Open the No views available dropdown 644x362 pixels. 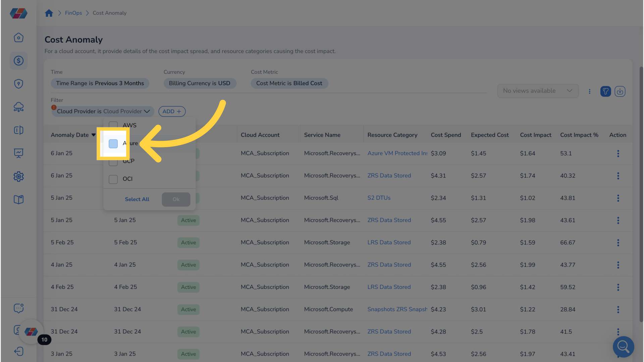pos(538,91)
